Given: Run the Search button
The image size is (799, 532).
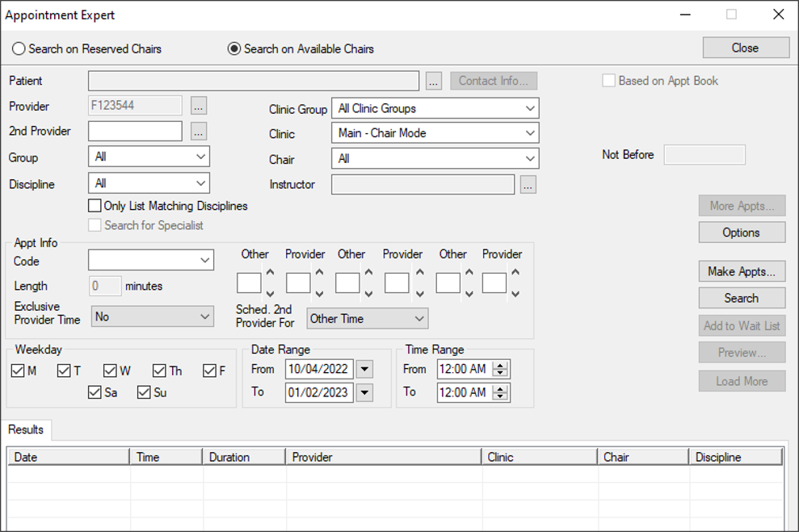Looking at the screenshot, I should [742, 299].
